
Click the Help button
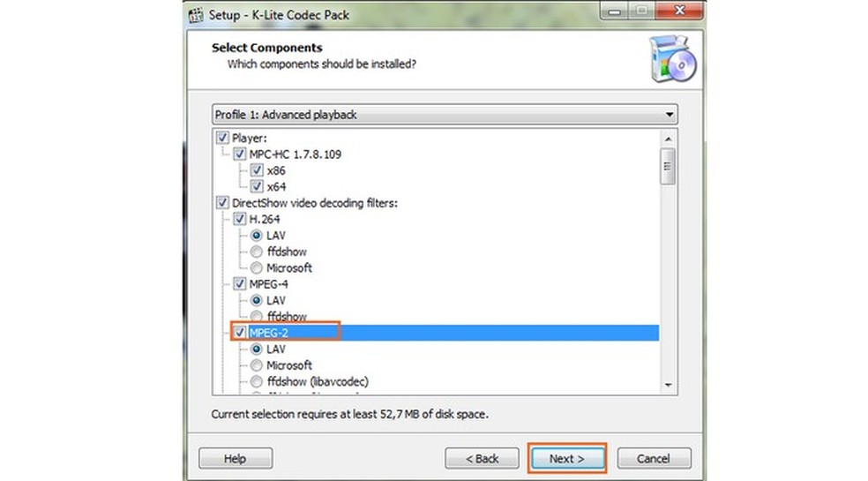[x=236, y=459]
